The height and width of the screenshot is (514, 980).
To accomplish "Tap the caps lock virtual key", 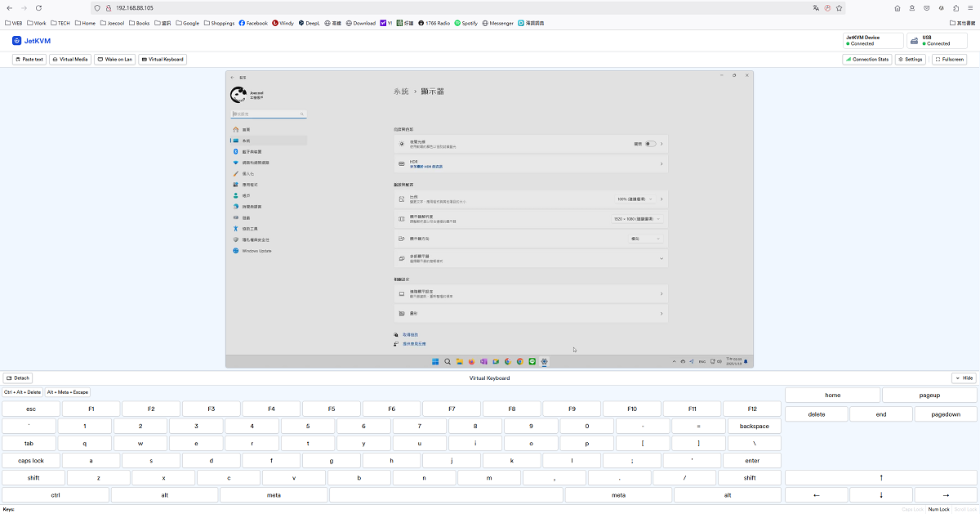I will pyautogui.click(x=31, y=461).
